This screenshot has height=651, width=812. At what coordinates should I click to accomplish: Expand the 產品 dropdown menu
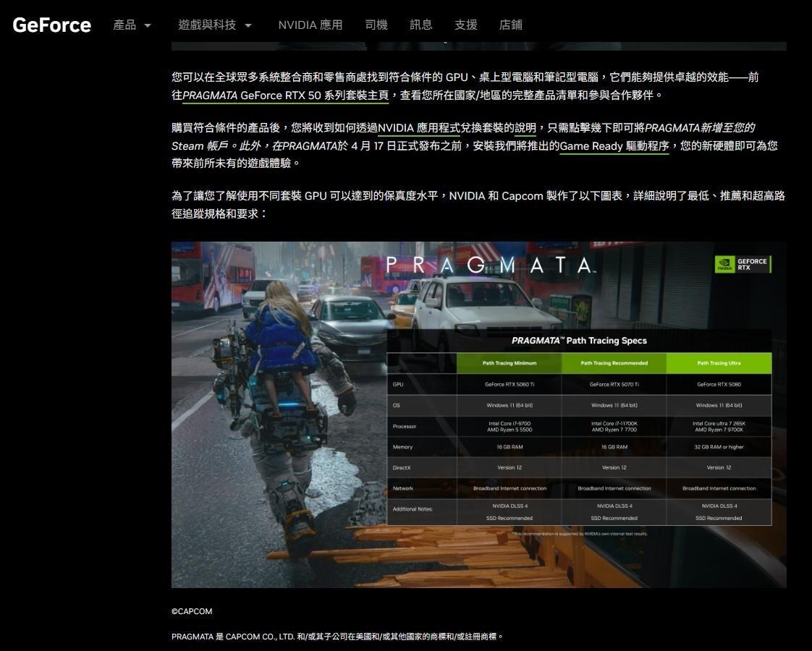tap(132, 25)
